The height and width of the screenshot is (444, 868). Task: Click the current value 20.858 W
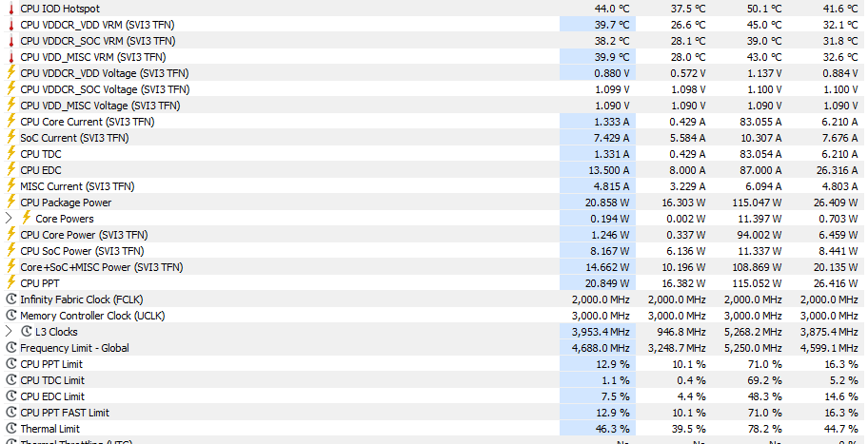tap(607, 203)
